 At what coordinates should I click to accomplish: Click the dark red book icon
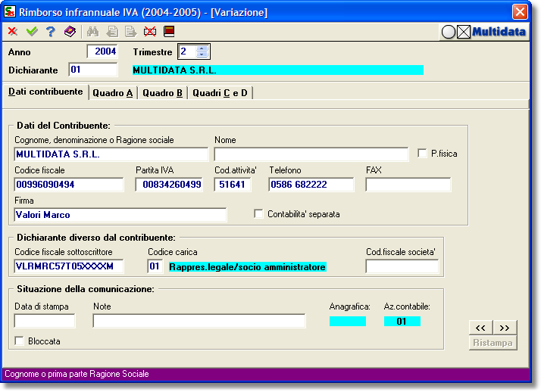(169, 31)
